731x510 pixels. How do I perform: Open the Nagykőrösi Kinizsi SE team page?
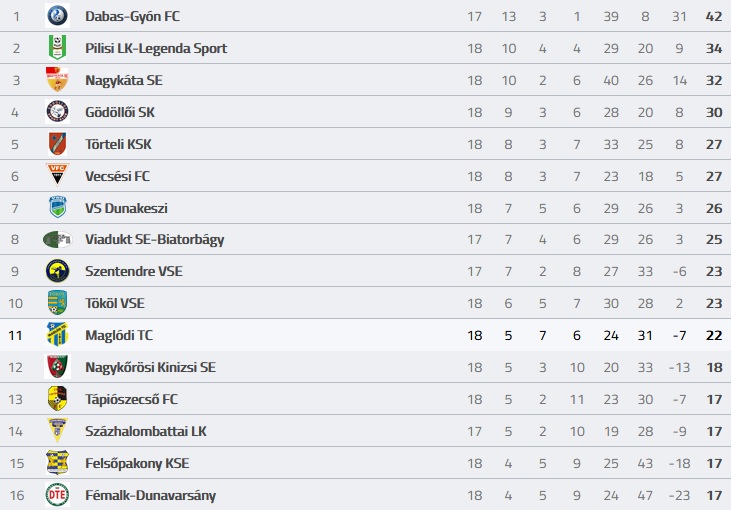[150, 367]
